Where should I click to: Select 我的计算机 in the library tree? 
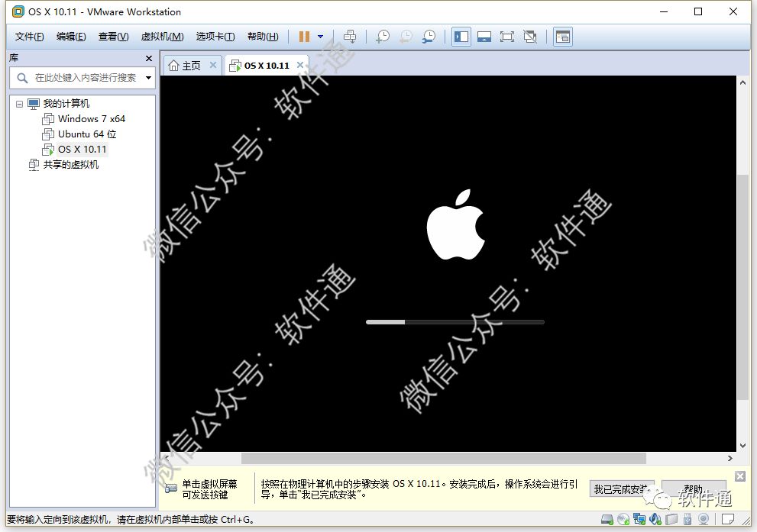pos(66,104)
